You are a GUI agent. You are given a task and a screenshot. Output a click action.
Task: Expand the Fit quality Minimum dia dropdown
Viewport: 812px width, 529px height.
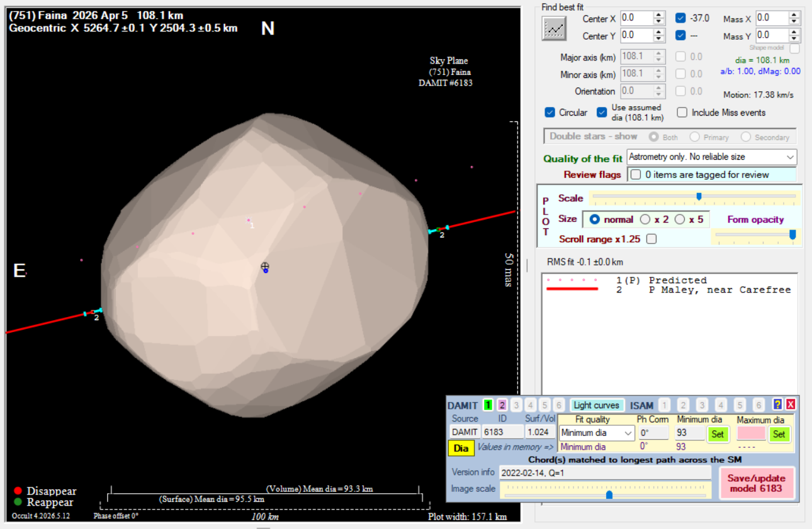pos(597,433)
